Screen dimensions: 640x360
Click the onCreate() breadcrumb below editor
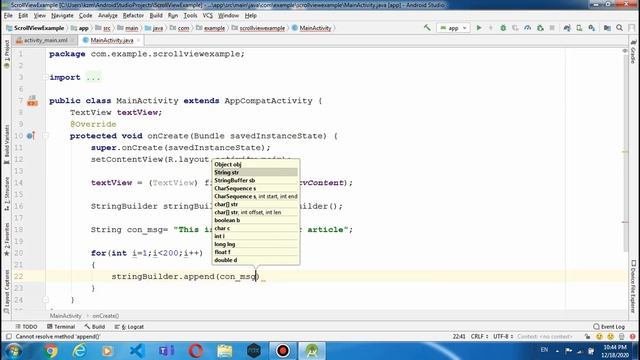(x=106, y=316)
